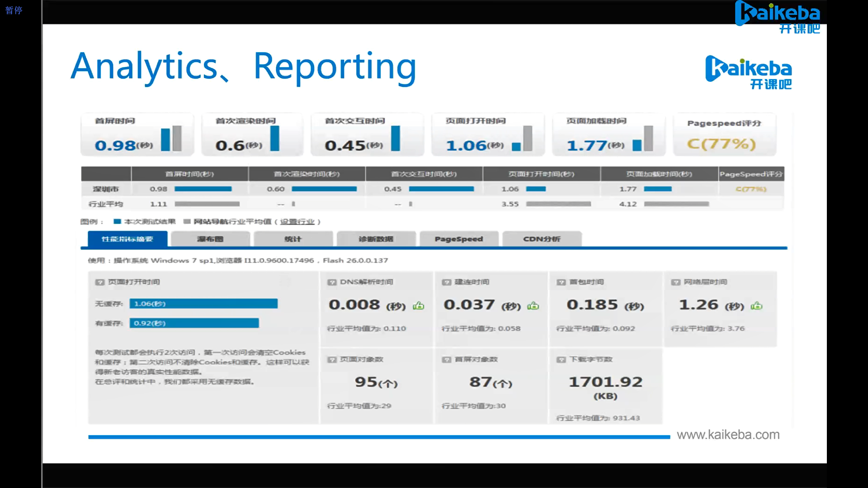Click help icon beside 页面打开时间 heading
This screenshot has height=488, width=868.
tap(99, 282)
